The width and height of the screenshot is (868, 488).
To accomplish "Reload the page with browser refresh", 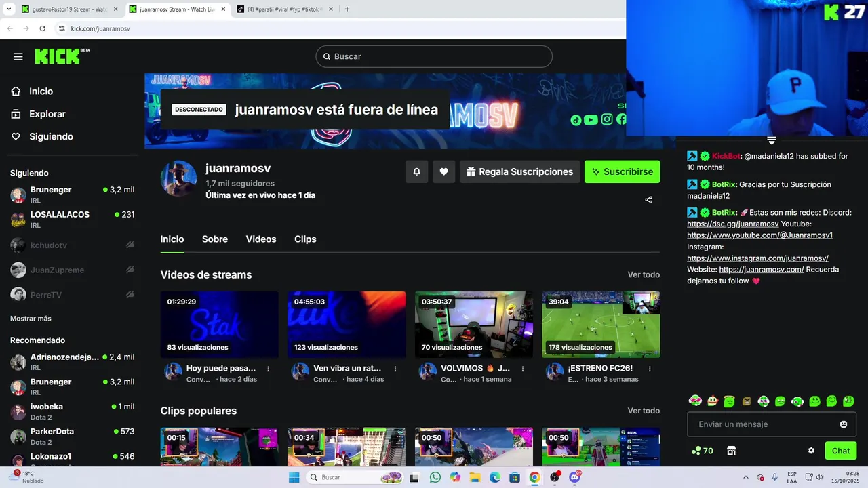I will tap(42, 28).
